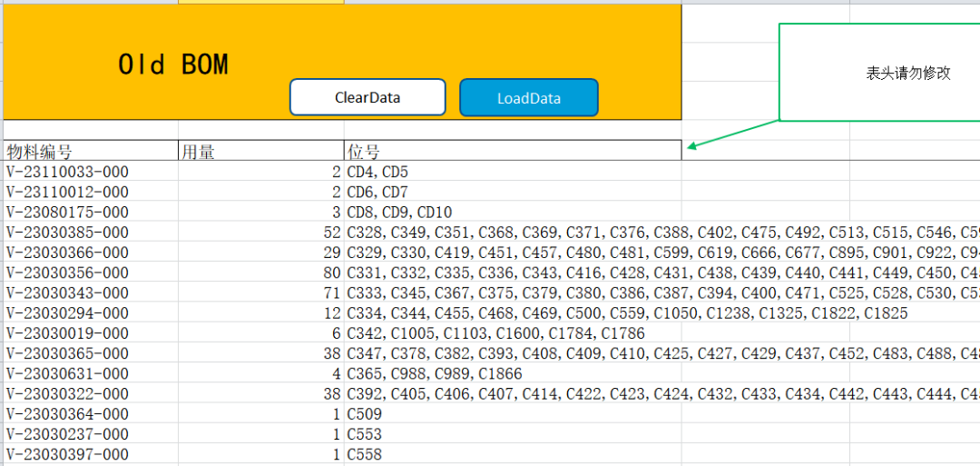Select cell V-23030322-000
The width and height of the screenshot is (980, 466).
[x=91, y=393]
